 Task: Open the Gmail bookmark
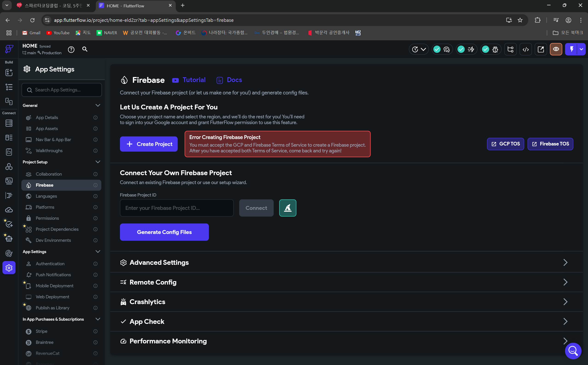[31, 33]
